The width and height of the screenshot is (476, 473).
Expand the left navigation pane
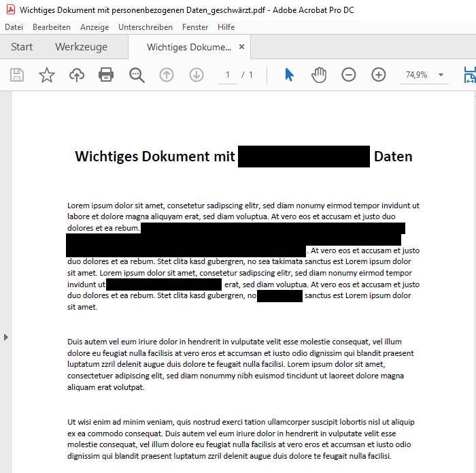pos(6,337)
